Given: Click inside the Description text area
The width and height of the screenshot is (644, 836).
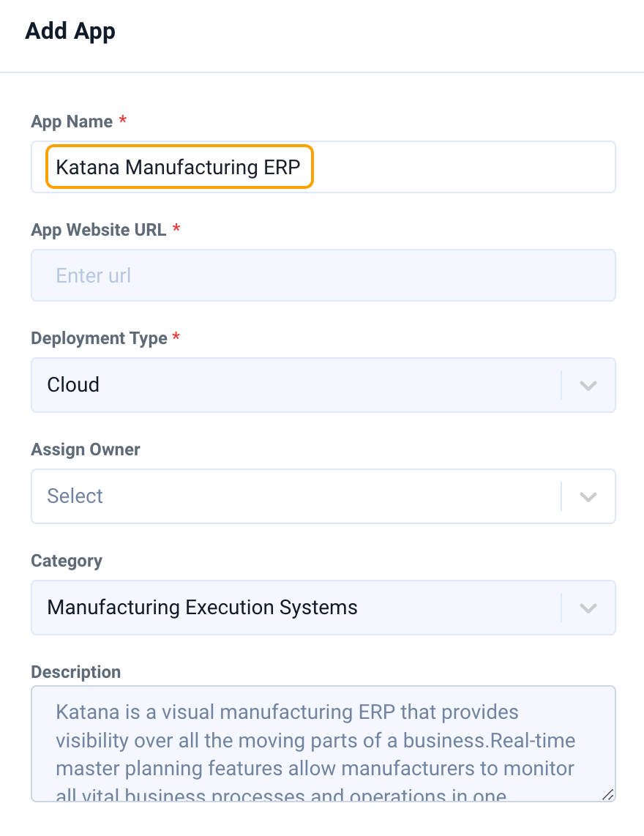Looking at the screenshot, I should [323, 744].
